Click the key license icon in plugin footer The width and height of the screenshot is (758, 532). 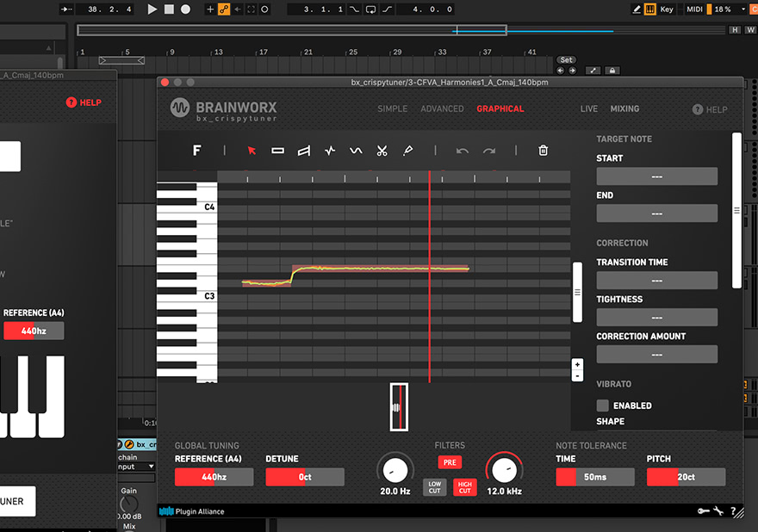704,510
